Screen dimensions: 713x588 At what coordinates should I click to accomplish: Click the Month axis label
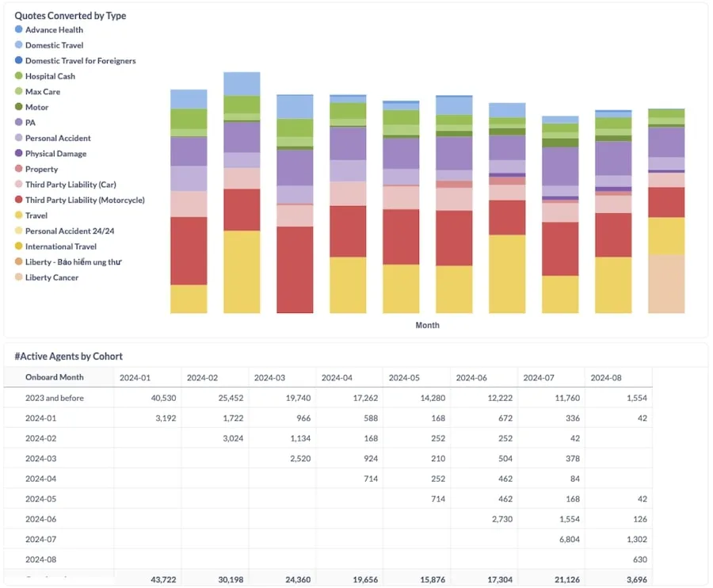428,325
